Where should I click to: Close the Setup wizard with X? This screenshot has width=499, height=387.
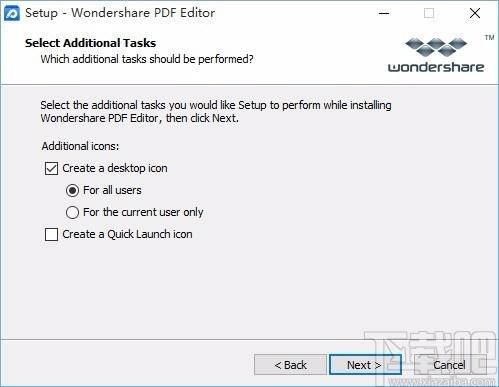click(475, 13)
